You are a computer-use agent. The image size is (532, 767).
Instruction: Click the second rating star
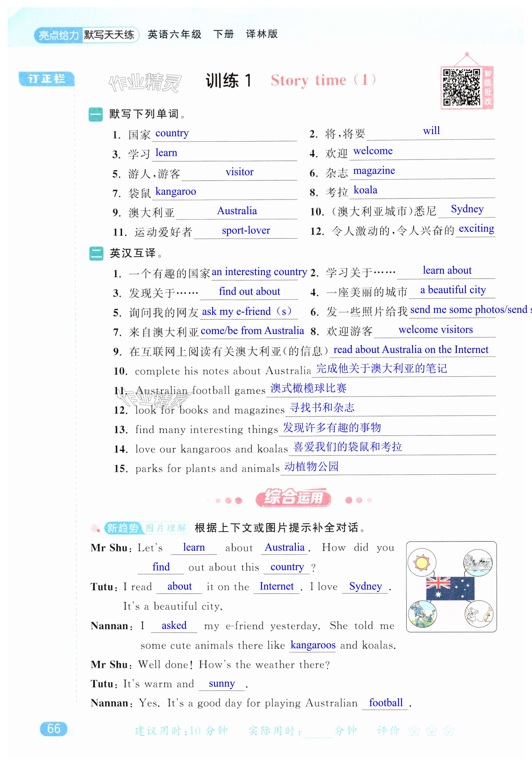point(432,731)
